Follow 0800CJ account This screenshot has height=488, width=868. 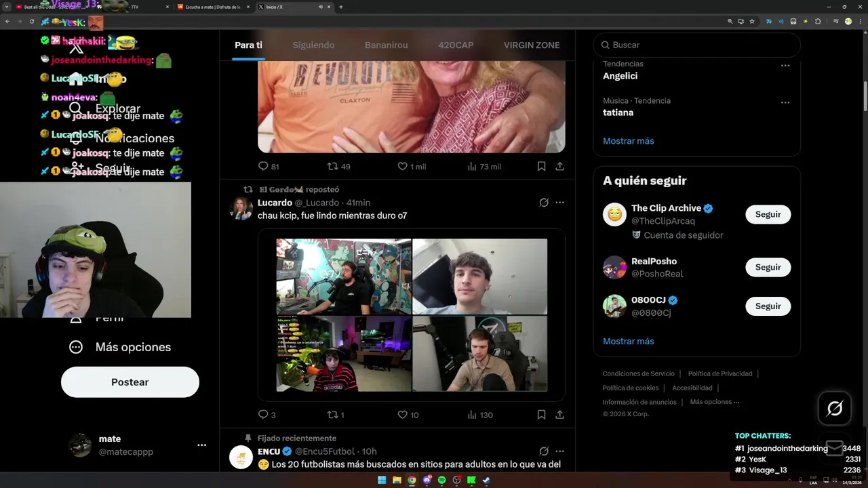768,306
